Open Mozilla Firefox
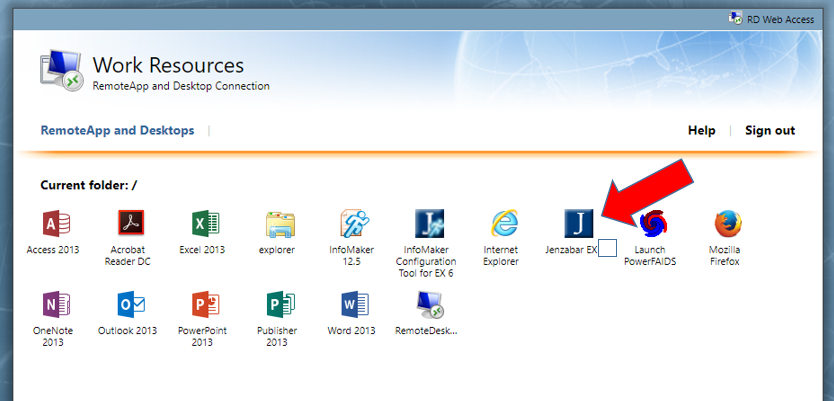The width and height of the screenshot is (834, 401). point(728,223)
